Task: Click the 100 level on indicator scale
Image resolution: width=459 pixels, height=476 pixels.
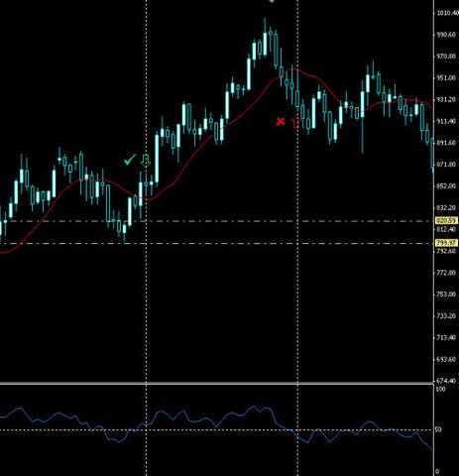Action: tap(441, 390)
